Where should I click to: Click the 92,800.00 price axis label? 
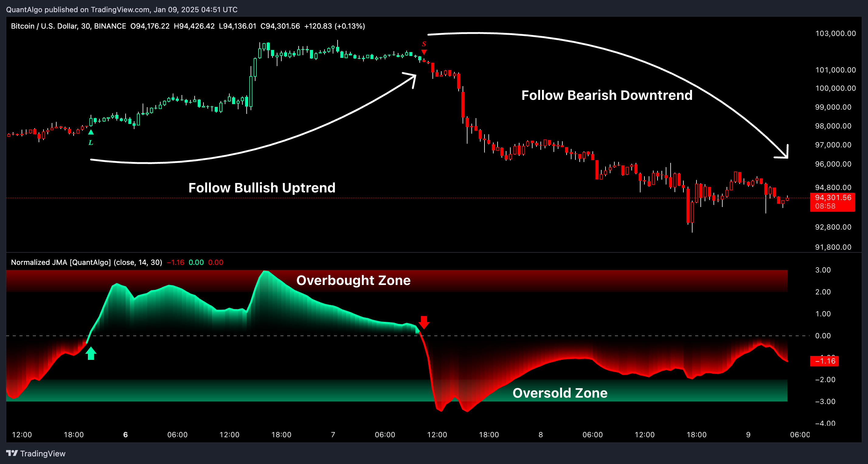[833, 227]
